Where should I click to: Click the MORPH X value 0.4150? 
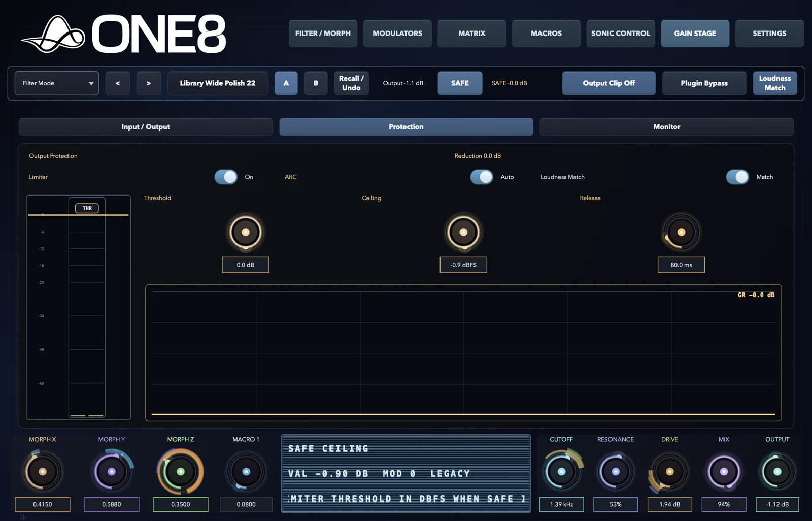click(x=43, y=504)
